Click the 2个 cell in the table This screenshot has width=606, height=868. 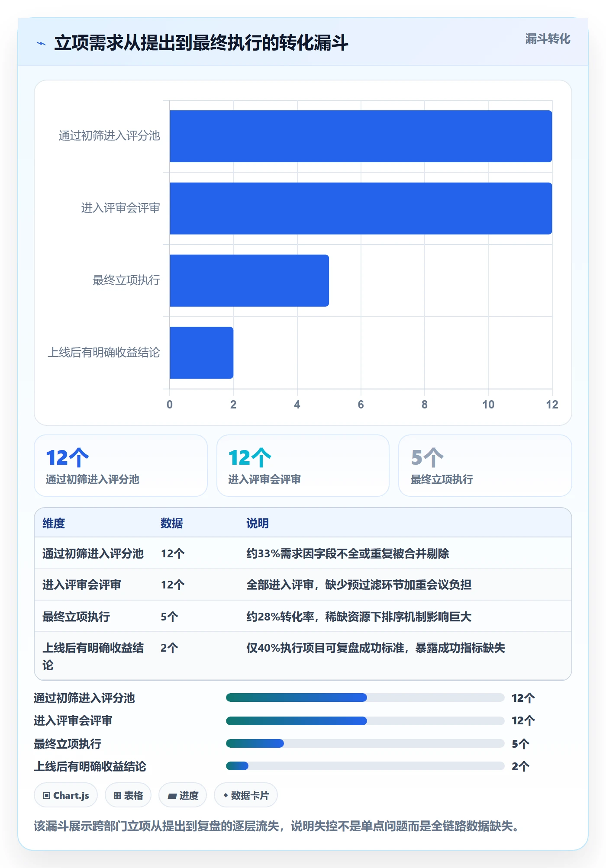(x=169, y=648)
